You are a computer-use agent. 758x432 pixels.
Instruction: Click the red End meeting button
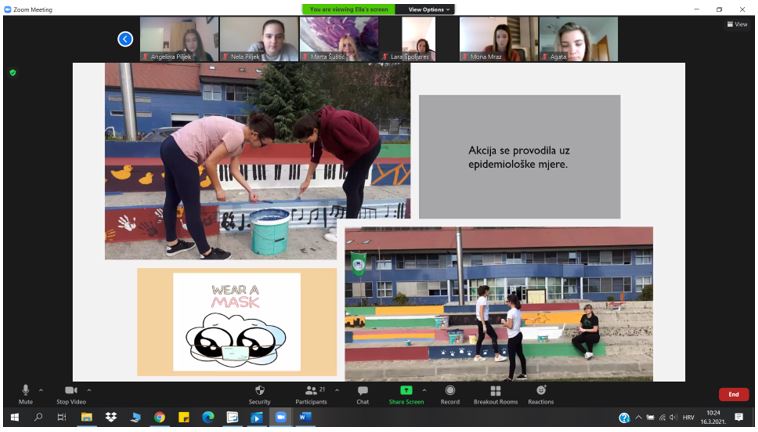point(733,394)
